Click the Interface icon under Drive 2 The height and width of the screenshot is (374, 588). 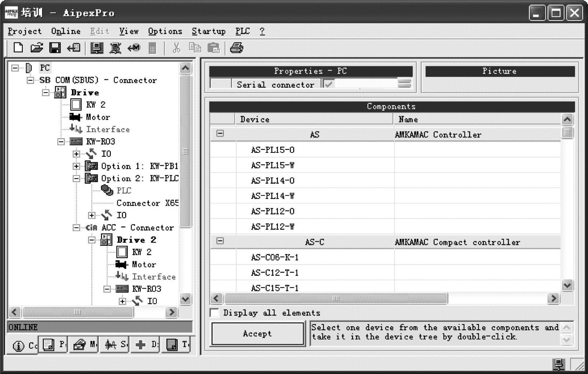click(122, 276)
